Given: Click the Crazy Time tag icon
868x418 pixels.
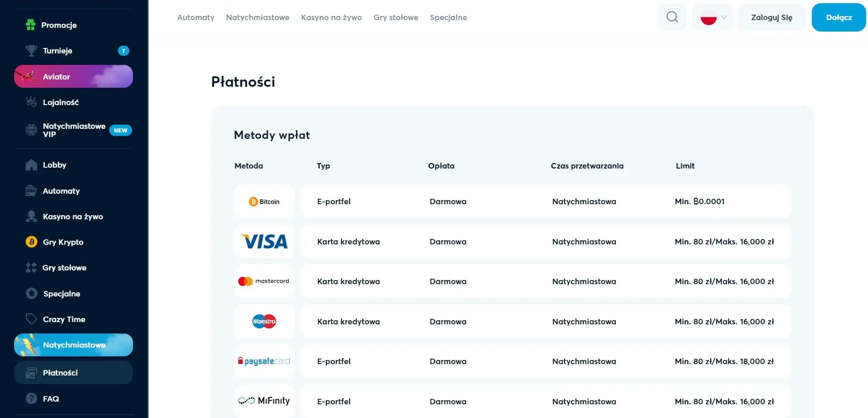Looking at the screenshot, I should point(31,319).
